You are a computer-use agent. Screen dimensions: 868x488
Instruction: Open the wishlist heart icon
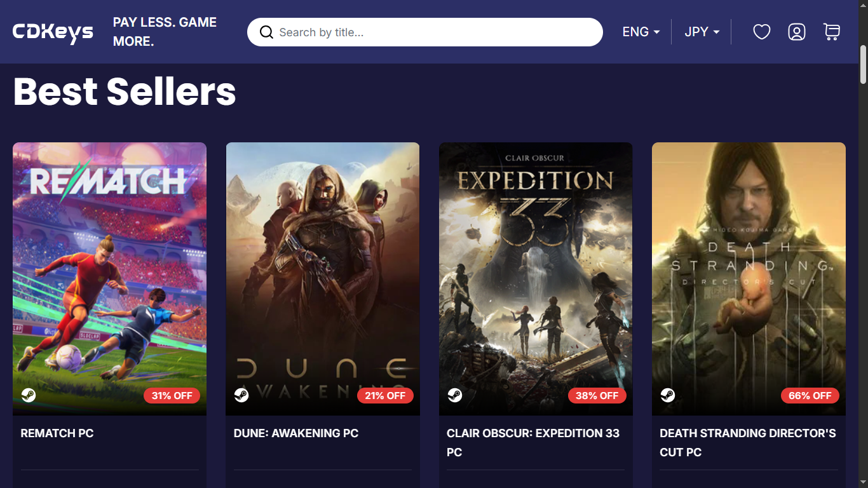click(761, 32)
